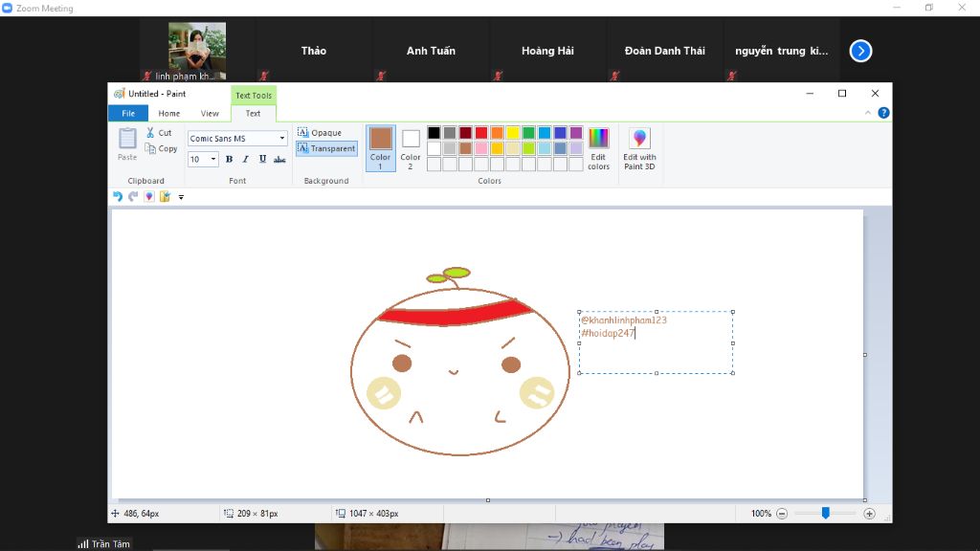This screenshot has height=551, width=980.
Task: Cut the selection with the scissors icon
Action: tap(159, 132)
